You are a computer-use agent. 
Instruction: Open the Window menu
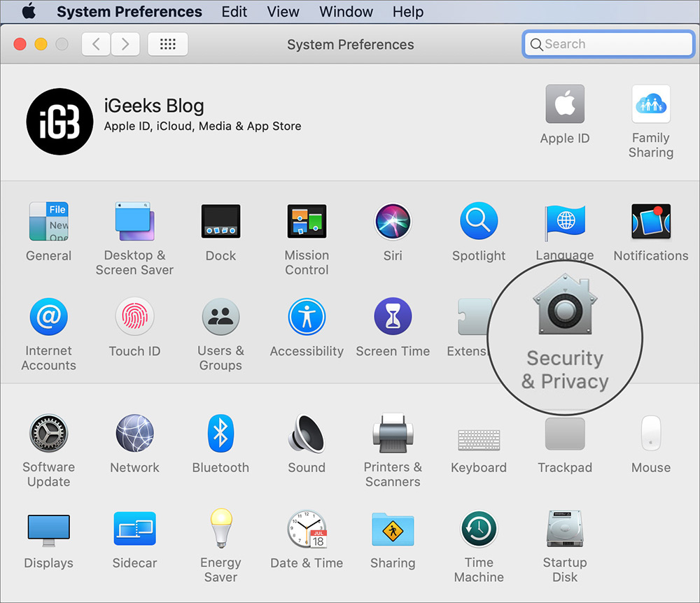pos(346,11)
